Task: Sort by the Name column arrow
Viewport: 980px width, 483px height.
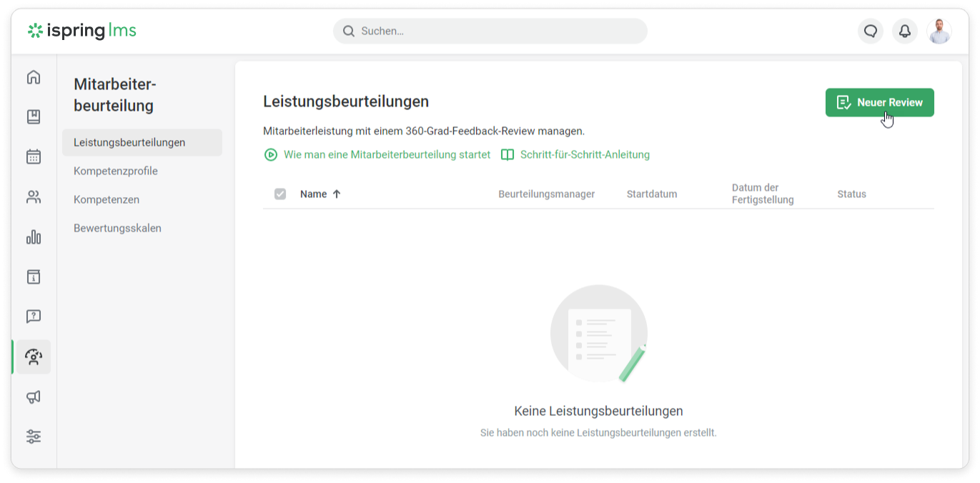Action: (x=337, y=194)
